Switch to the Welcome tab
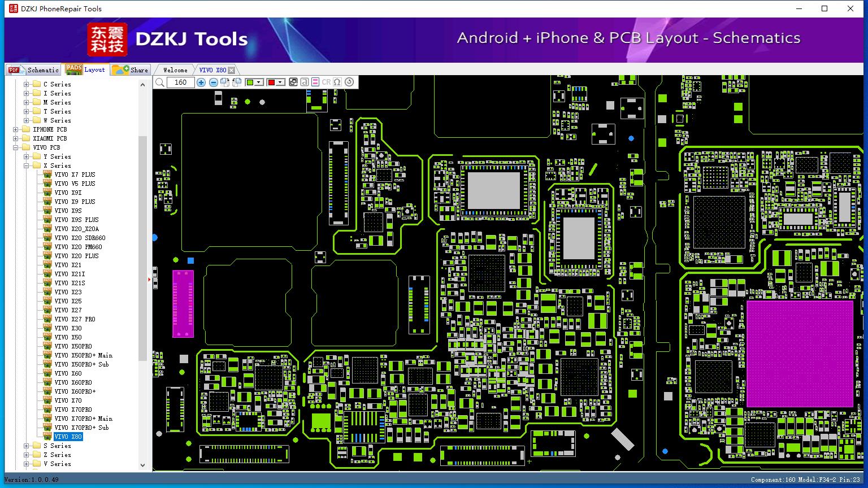Viewport: 868px width, 488px height. [175, 70]
